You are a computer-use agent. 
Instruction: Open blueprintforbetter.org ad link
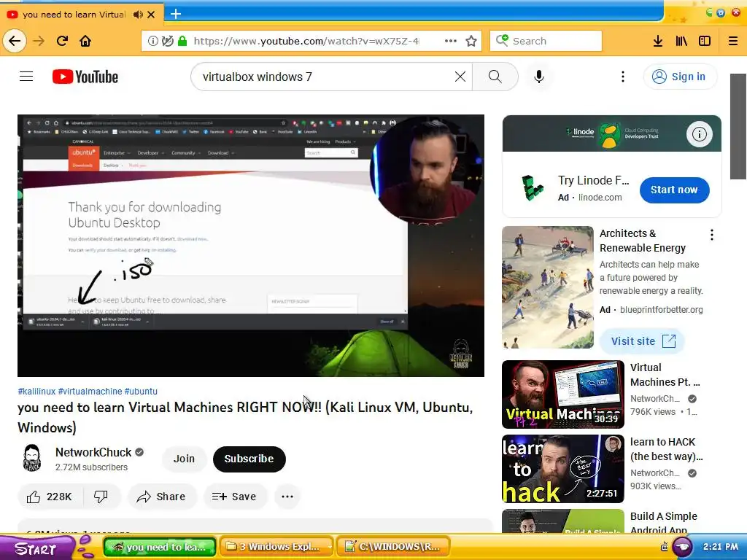[661, 309]
